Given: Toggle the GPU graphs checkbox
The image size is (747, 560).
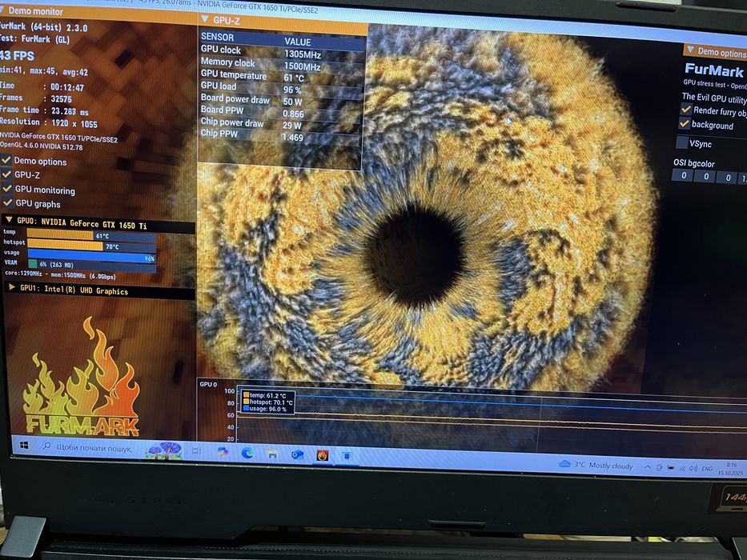Looking at the screenshot, I should (8, 202).
